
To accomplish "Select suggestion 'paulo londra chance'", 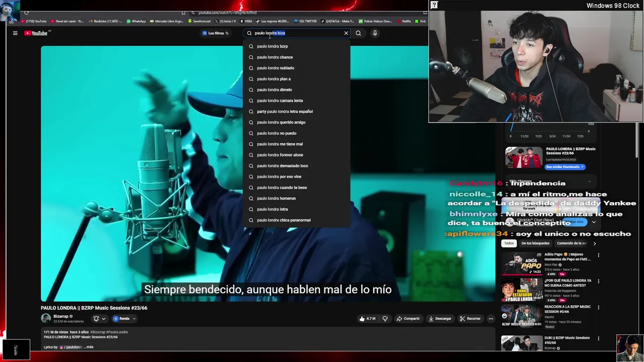I will pos(297,57).
